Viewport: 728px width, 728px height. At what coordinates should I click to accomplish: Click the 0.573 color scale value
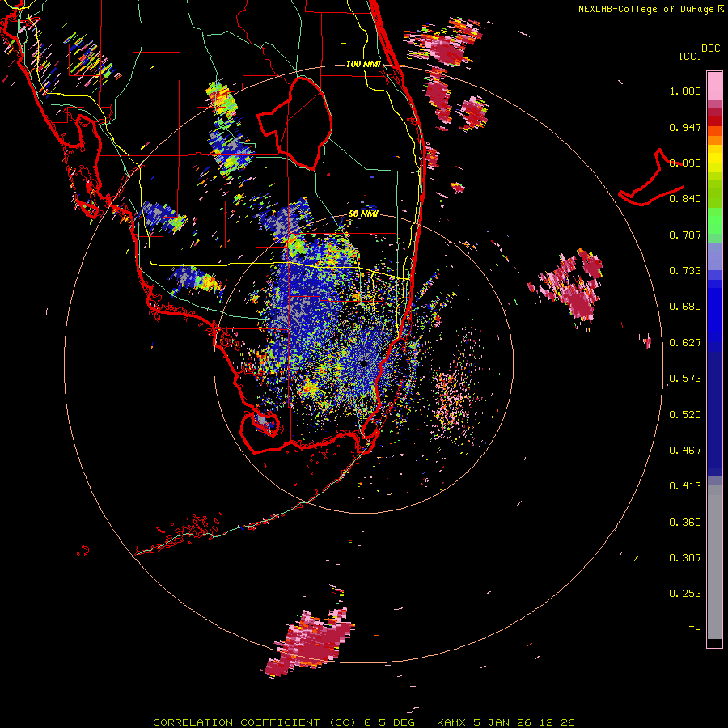pos(685,379)
